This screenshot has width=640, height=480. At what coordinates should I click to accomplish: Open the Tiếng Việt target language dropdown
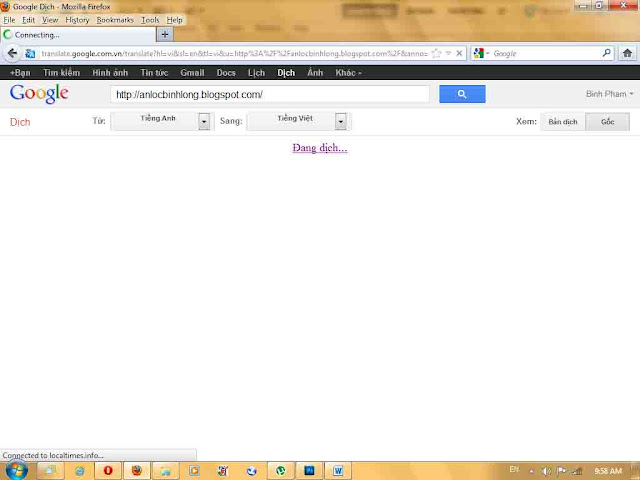(299, 121)
